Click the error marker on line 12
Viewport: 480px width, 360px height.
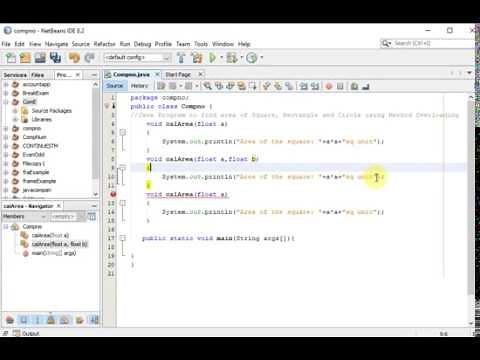113,194
